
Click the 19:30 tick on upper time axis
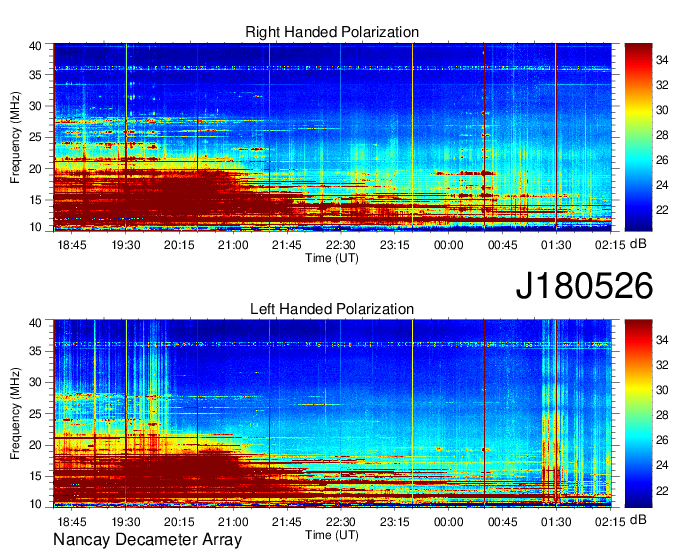coord(126,245)
